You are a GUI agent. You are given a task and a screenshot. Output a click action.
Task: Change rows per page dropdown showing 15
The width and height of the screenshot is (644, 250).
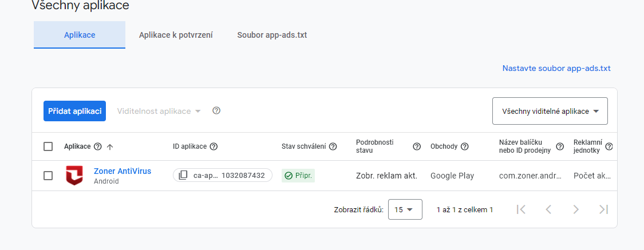405,209
